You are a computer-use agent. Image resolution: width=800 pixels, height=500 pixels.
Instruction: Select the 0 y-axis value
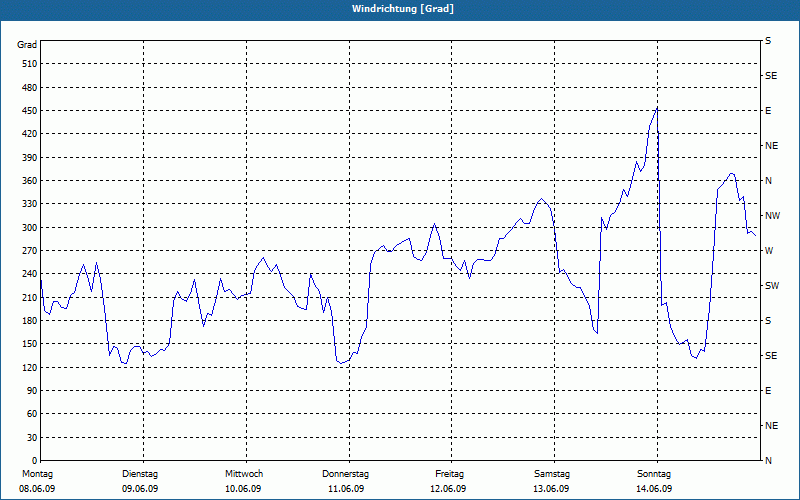tap(34, 460)
